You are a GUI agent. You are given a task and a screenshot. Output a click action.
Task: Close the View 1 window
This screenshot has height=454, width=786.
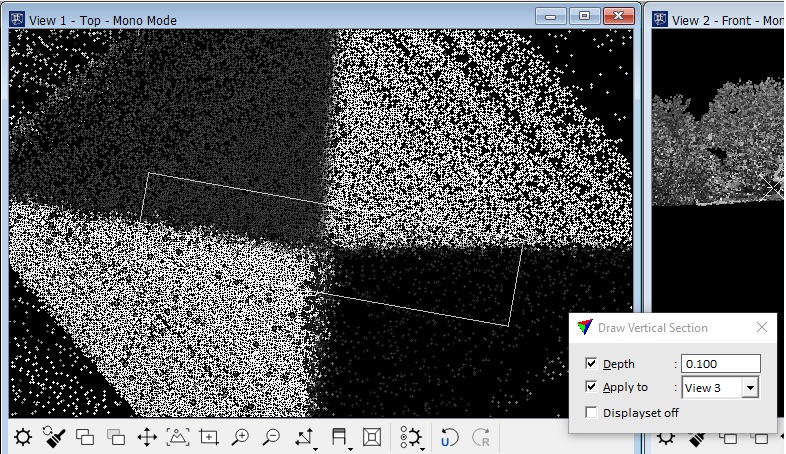(x=619, y=17)
